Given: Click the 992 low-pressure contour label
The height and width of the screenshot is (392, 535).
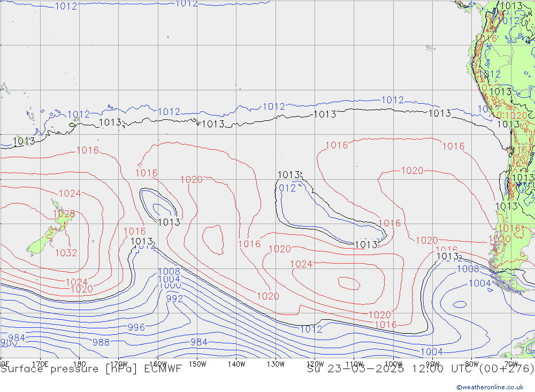Looking at the screenshot, I should pos(174,299).
